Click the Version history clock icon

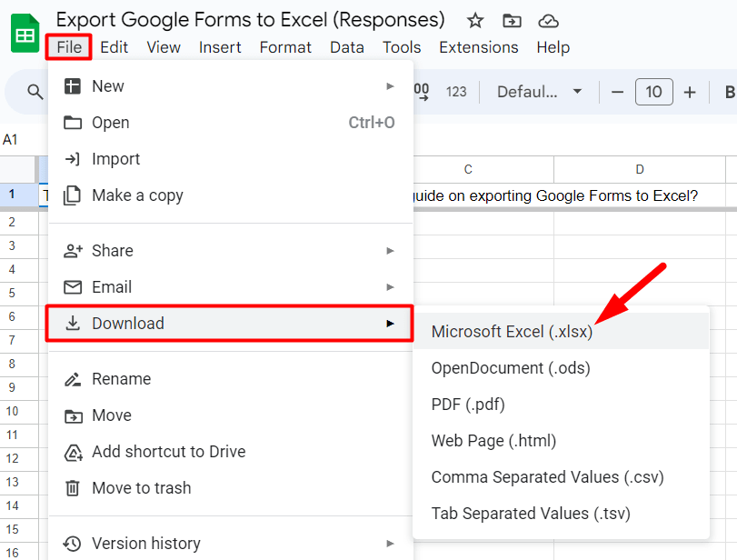tap(73, 544)
